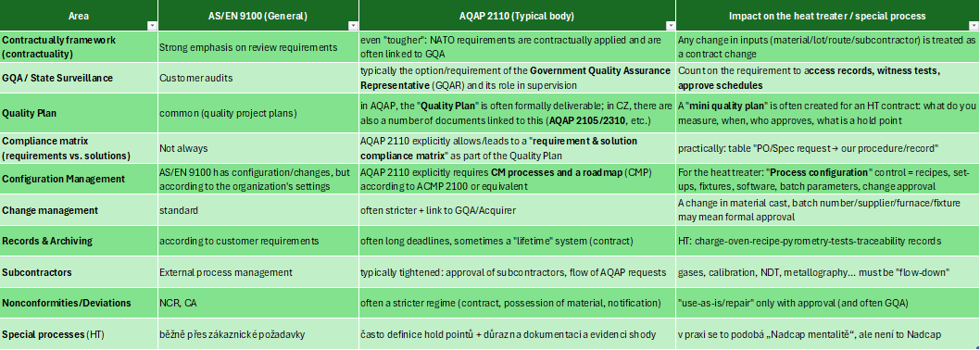The height and width of the screenshot is (350, 980).
Task: Select the Special processes (HT) cell
Action: point(79,333)
